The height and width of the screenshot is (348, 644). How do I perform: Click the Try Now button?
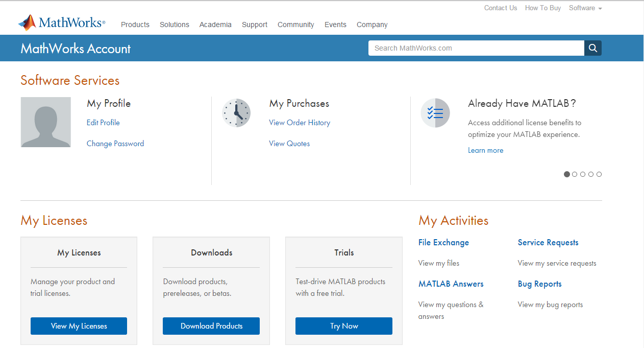coord(344,326)
